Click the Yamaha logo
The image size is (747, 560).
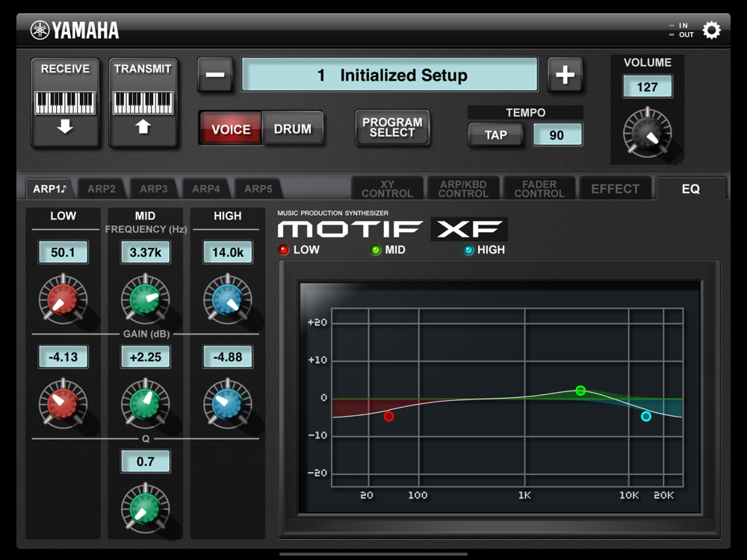[x=75, y=31]
